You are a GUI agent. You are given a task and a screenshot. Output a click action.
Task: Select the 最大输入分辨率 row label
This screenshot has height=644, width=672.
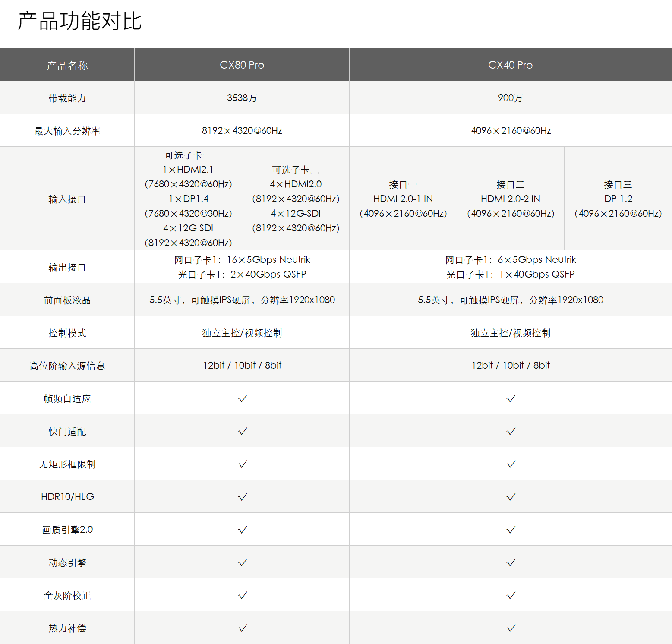(x=67, y=131)
